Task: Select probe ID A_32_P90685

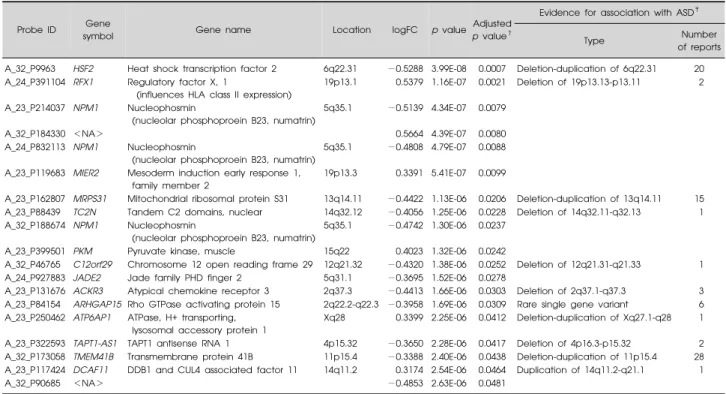Action: click(32, 383)
